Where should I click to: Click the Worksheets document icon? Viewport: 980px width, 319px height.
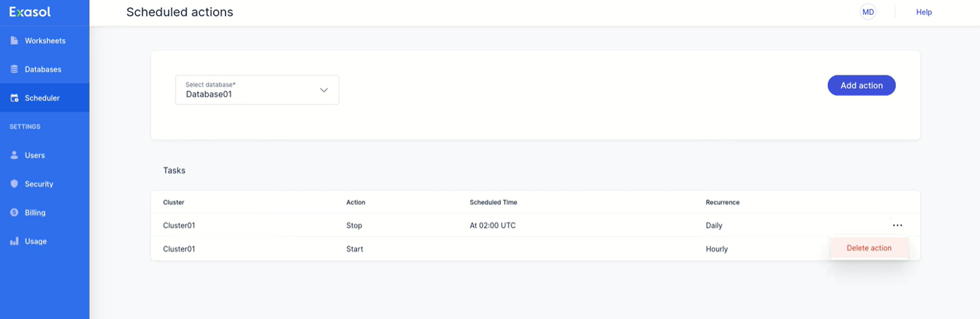tap(14, 41)
